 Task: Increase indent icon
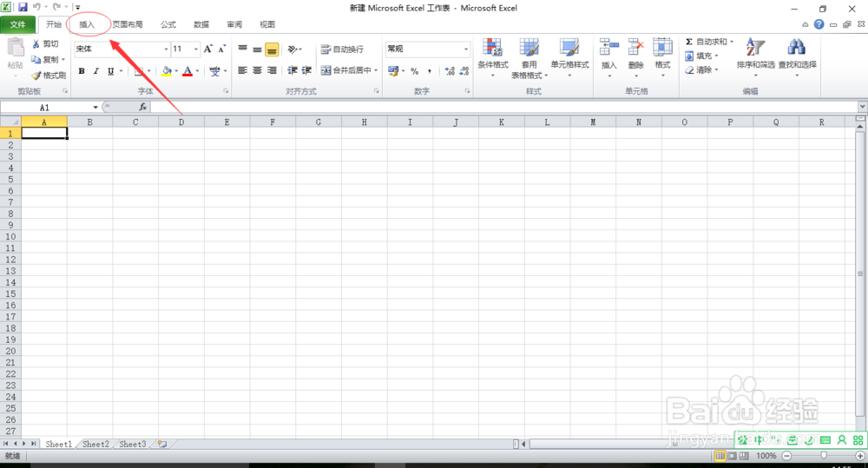(306, 70)
